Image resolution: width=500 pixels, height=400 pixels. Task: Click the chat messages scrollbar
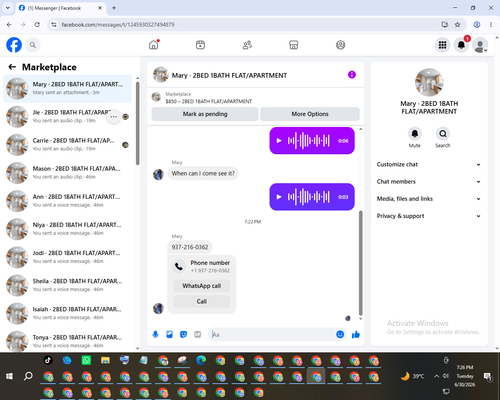[360, 263]
